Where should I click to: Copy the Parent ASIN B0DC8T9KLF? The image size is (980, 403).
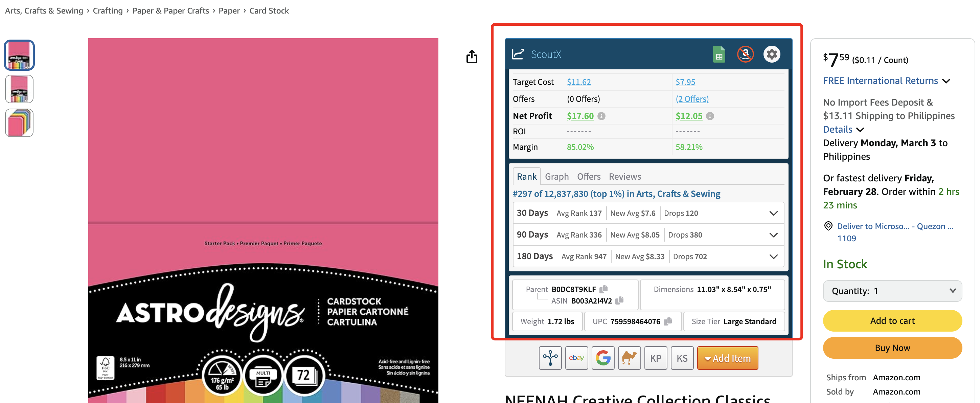coord(603,289)
